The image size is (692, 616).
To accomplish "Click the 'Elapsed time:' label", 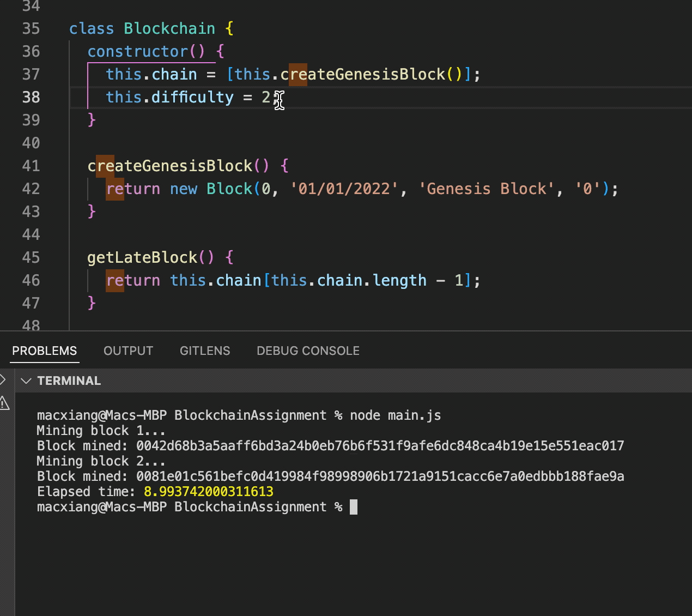I will point(86,492).
